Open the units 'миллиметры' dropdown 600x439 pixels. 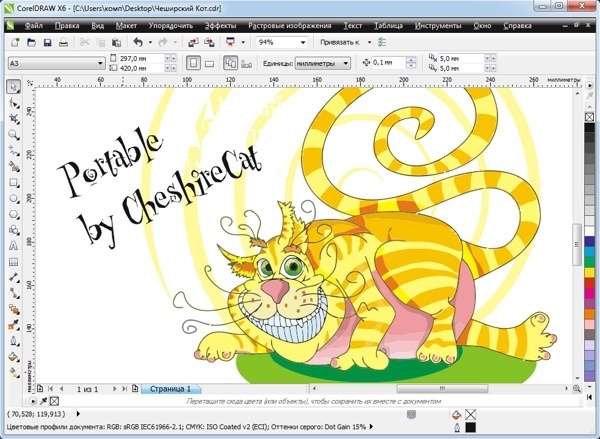(346, 63)
